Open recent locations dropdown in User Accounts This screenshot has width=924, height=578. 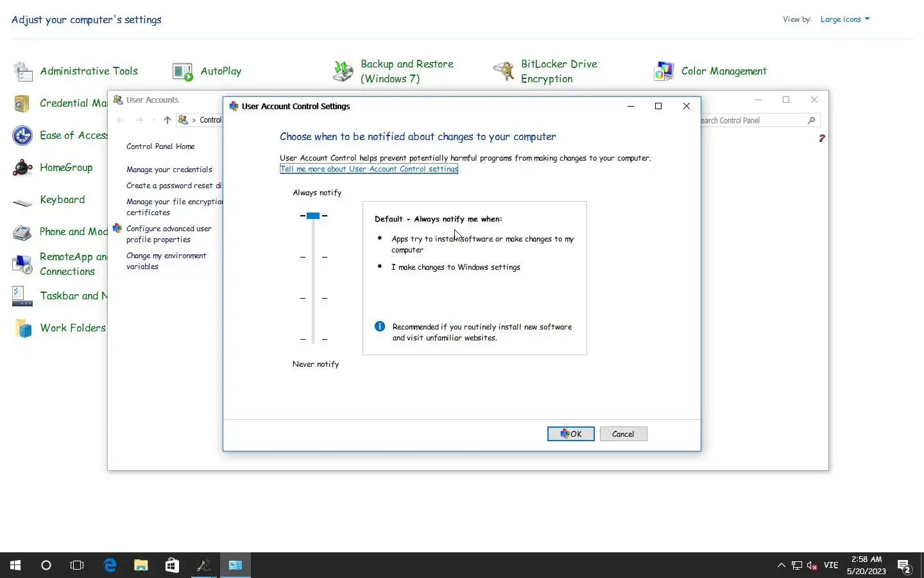tap(154, 120)
